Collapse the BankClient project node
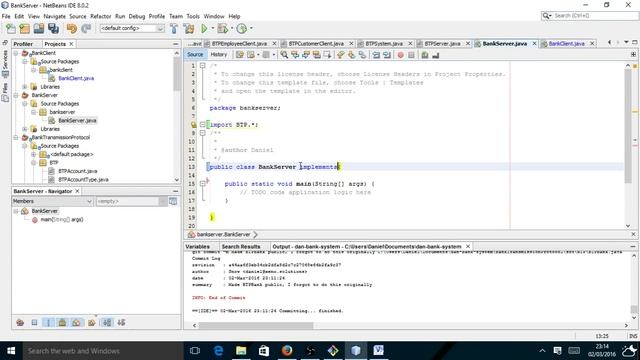The image size is (640, 360). (16, 53)
